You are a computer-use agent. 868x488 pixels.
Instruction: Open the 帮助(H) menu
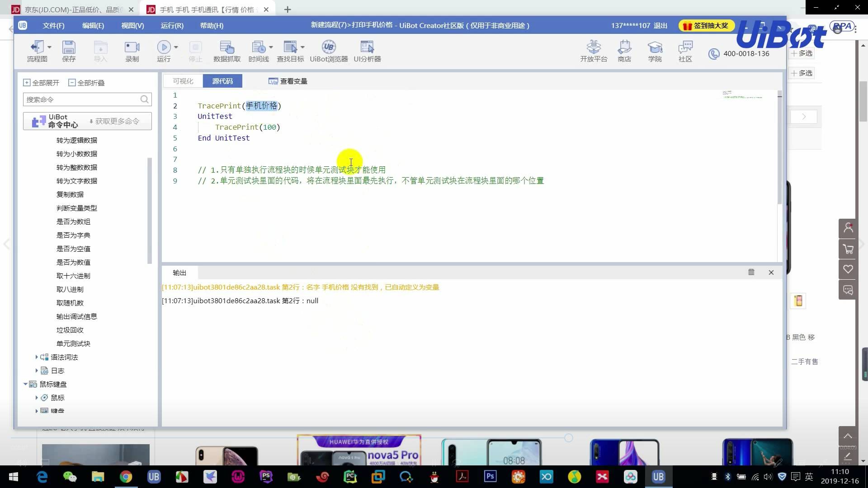pos(212,26)
